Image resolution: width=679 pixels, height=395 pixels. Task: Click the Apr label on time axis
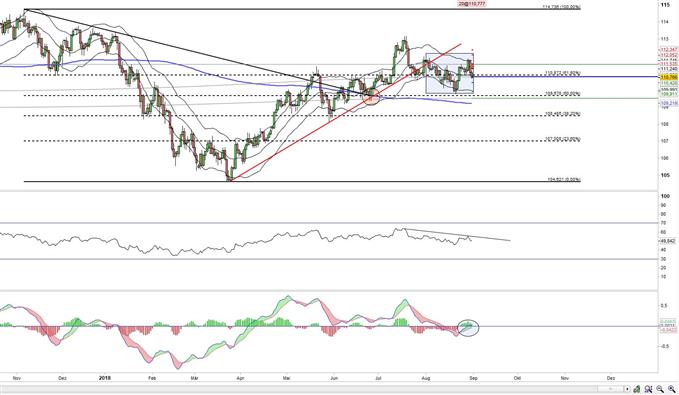pos(240,378)
